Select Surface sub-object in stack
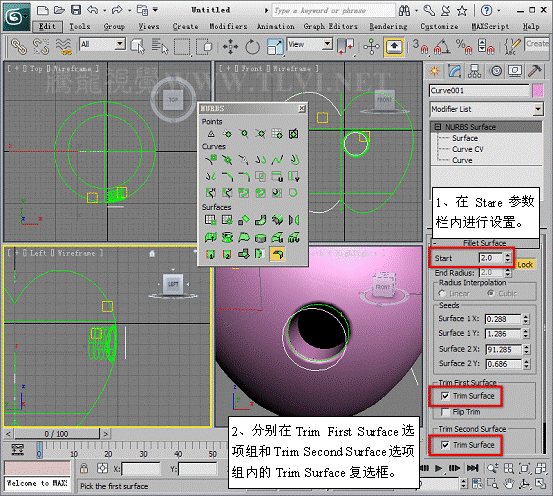This screenshot has height=496, width=553. point(465,138)
